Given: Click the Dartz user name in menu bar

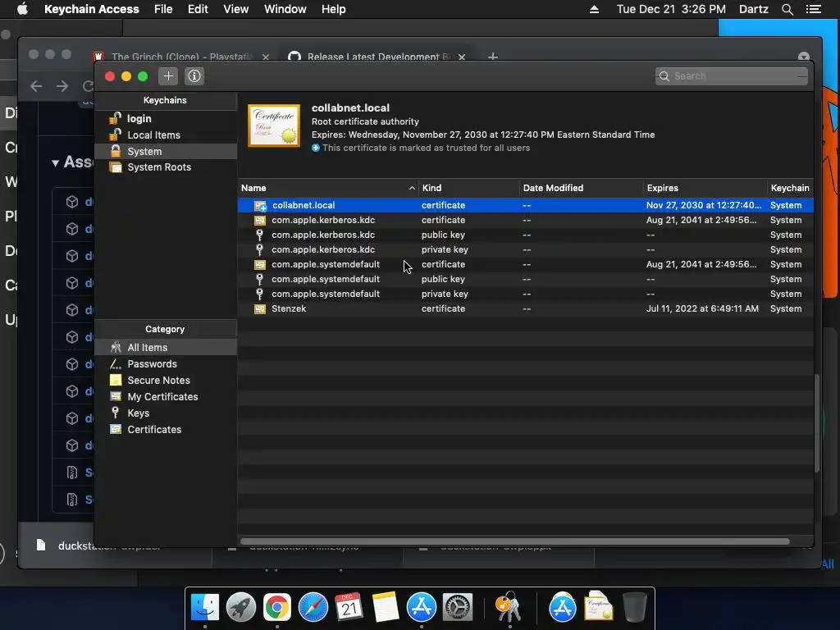Looking at the screenshot, I should 753,9.
